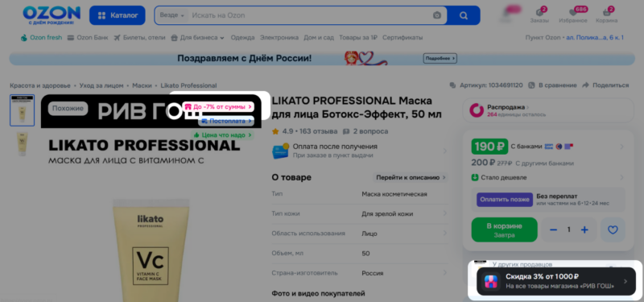The image size is (644, 302).
Task: Open 2 вопроса questions
Action: pyautogui.click(x=365, y=131)
